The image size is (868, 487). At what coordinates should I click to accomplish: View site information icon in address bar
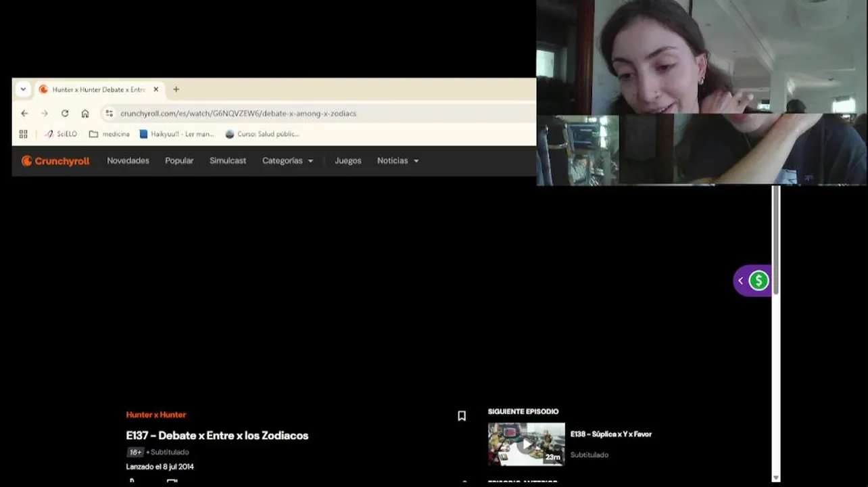tap(109, 114)
